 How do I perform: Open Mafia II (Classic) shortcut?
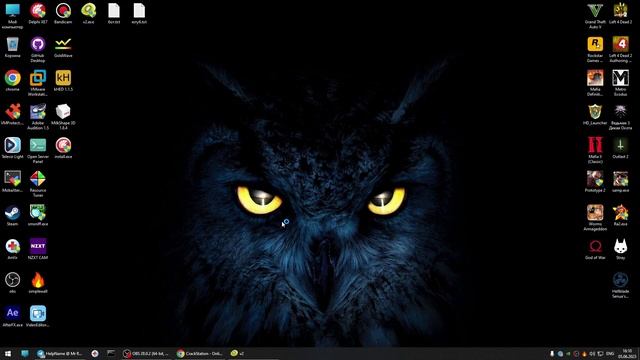[x=595, y=150]
